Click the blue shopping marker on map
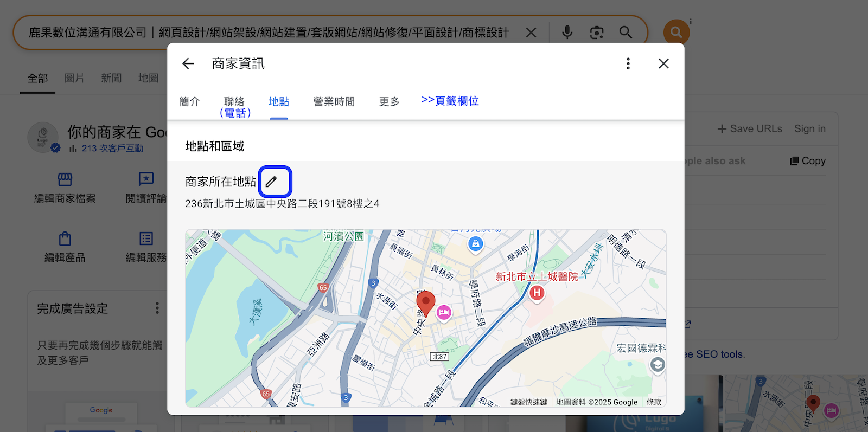The image size is (868, 432). coord(476,244)
